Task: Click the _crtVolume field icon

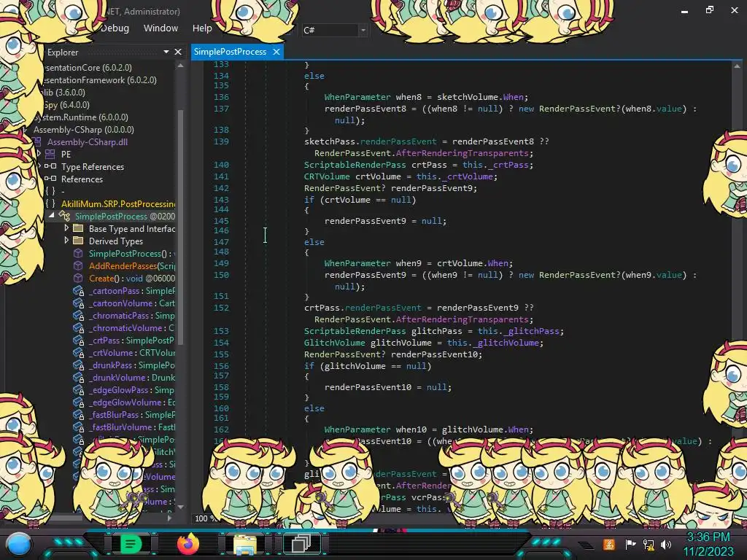Action: [79, 352]
